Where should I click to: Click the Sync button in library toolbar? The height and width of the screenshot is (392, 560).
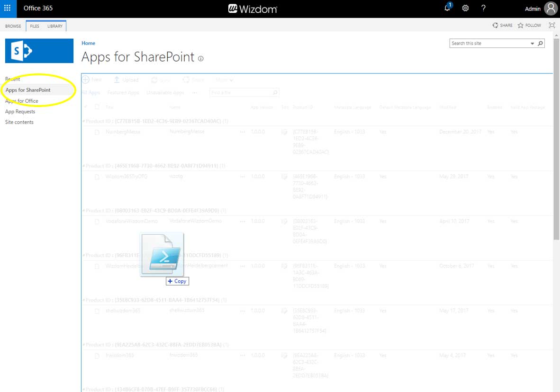[x=161, y=80]
